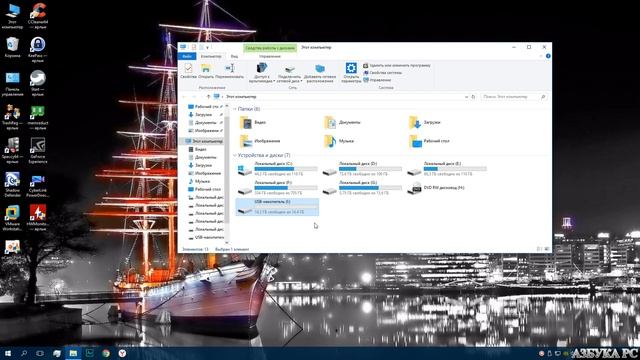
Task: Open the Подключить сетевой диск dropdown
Action: (289, 73)
